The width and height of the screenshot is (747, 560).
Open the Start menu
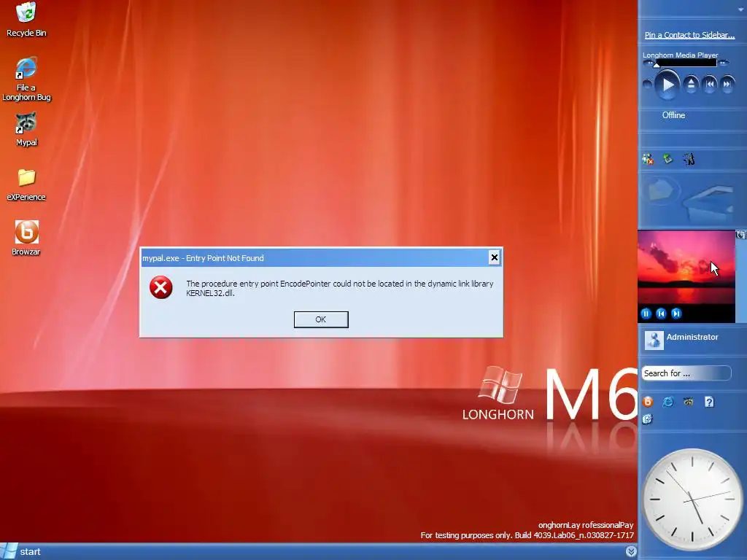[x=21, y=551]
